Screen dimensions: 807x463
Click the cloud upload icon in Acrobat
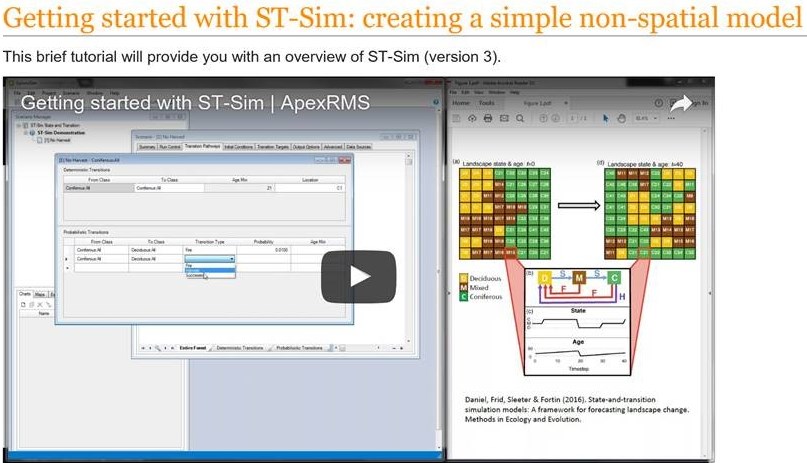click(x=472, y=118)
